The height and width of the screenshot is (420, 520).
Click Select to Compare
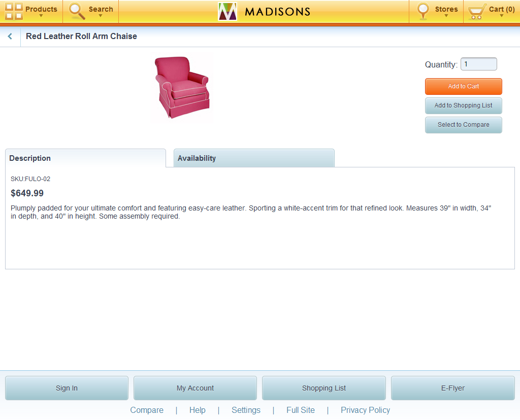(x=463, y=125)
